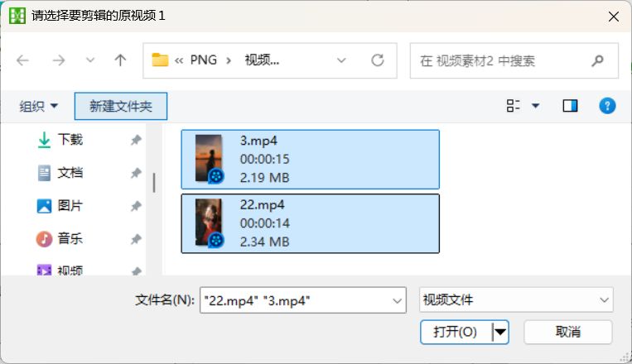Viewport: 632px width, 364px height.
Task: Open the view options dropdown arrow
Action: (x=535, y=106)
